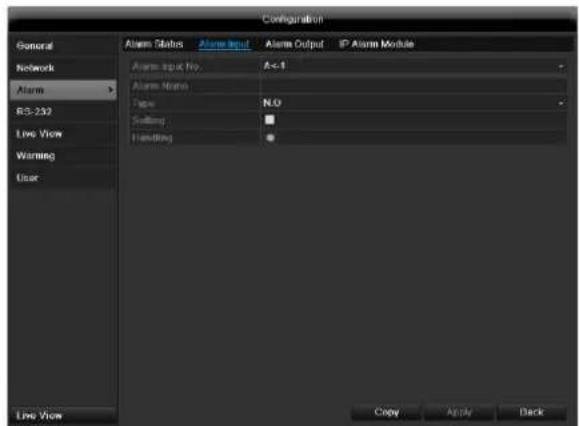Switch to the Alarm Status tab
Viewport: 579px width, 426px height.
click(154, 44)
